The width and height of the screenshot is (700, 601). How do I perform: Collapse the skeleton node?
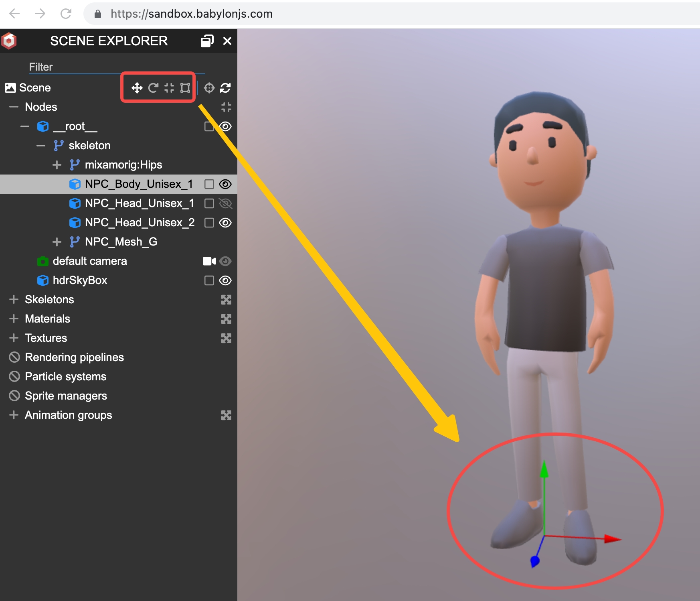[x=41, y=146]
